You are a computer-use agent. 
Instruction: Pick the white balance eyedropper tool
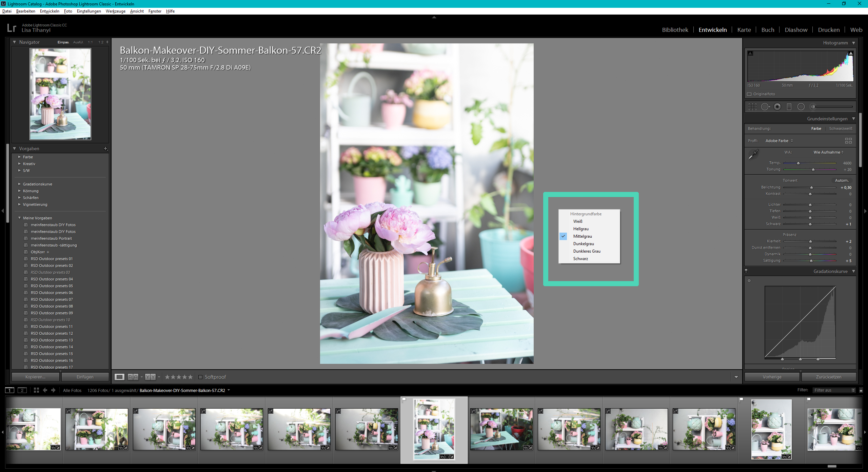tap(753, 155)
